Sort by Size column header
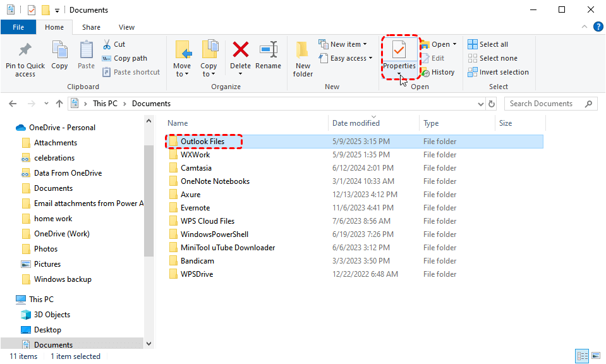The width and height of the screenshot is (606, 364). tap(520, 123)
